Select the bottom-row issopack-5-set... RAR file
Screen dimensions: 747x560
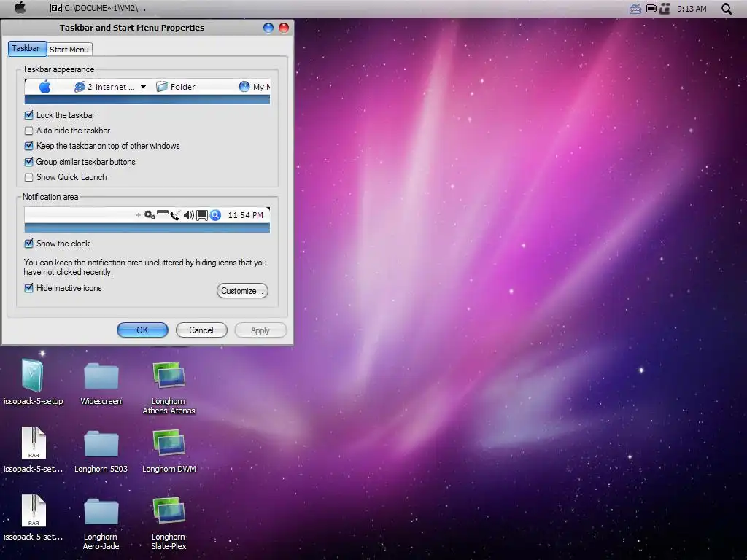point(34,510)
